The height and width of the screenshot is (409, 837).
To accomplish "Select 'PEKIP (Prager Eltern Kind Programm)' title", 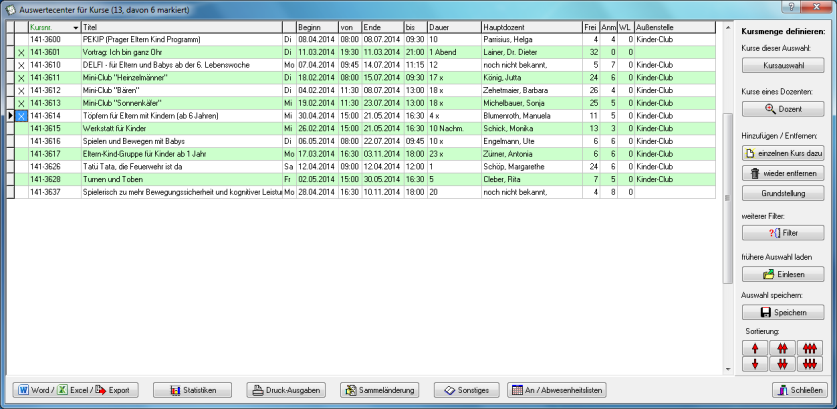I will [x=141, y=40].
